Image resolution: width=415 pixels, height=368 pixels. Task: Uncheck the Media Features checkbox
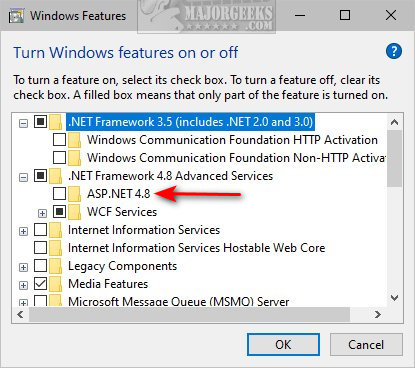(40, 284)
